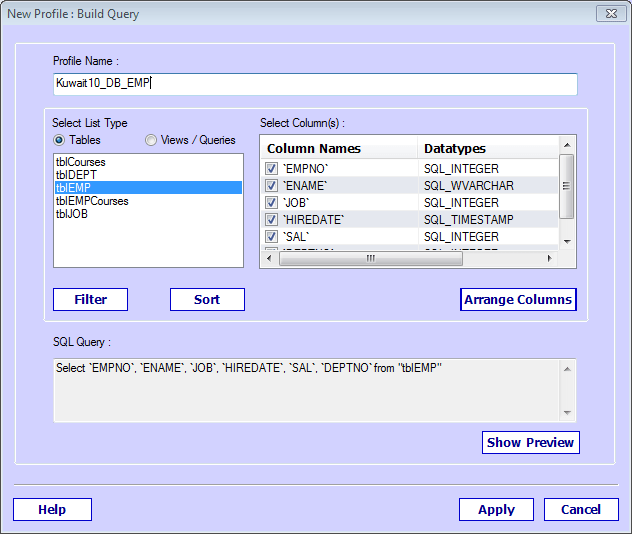The width and height of the screenshot is (632, 534).
Task: Open the Sort options
Action: [x=207, y=299]
